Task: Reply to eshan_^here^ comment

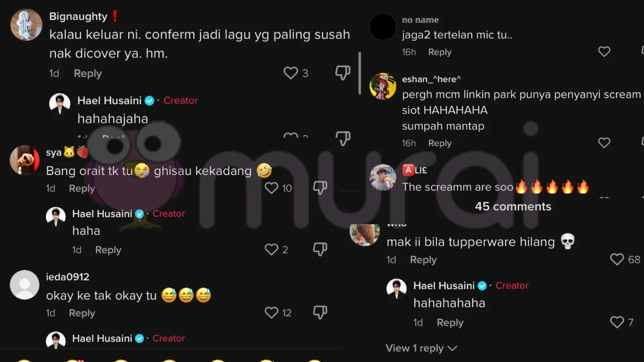Action: (440, 143)
